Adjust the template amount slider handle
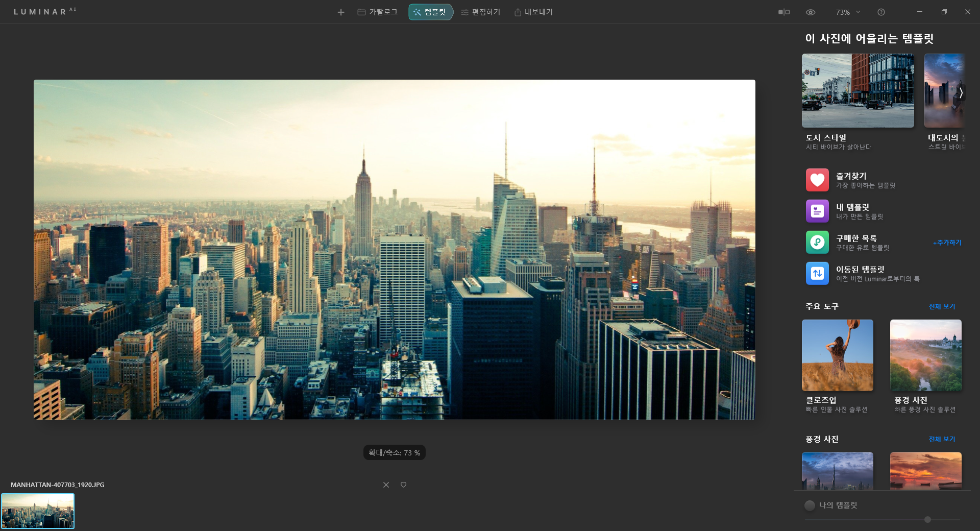 [x=927, y=519]
